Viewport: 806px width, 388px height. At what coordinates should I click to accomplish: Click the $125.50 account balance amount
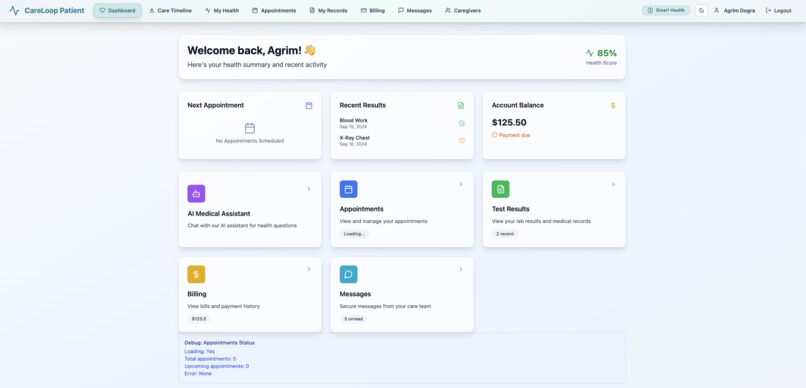pyautogui.click(x=509, y=122)
